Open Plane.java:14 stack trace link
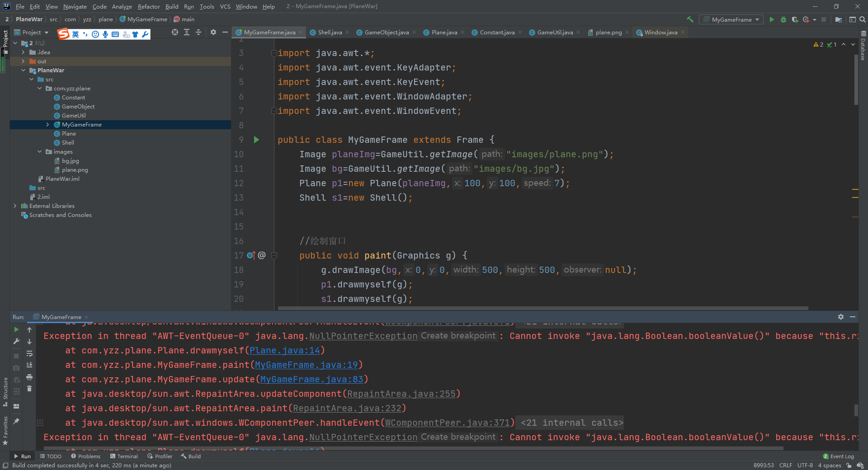The width and height of the screenshot is (868, 470). [284, 350]
